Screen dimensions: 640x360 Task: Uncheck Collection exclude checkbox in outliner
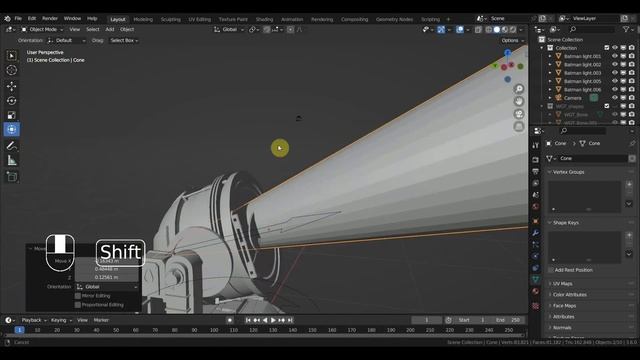tap(607, 48)
